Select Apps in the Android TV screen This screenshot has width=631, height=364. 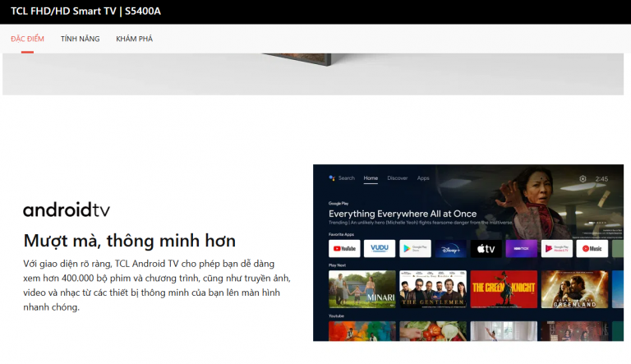click(x=423, y=178)
